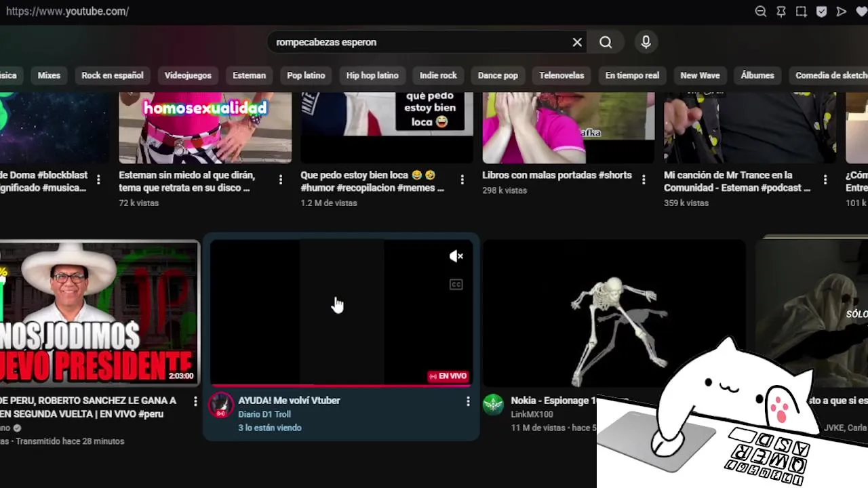Open options menu for Mr Trance canción short

[x=825, y=180]
